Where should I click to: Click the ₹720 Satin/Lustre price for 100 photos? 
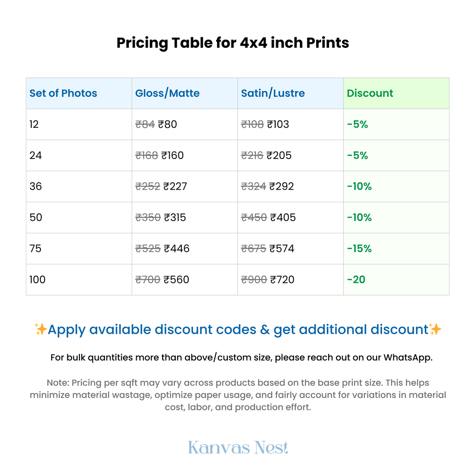[x=282, y=280]
